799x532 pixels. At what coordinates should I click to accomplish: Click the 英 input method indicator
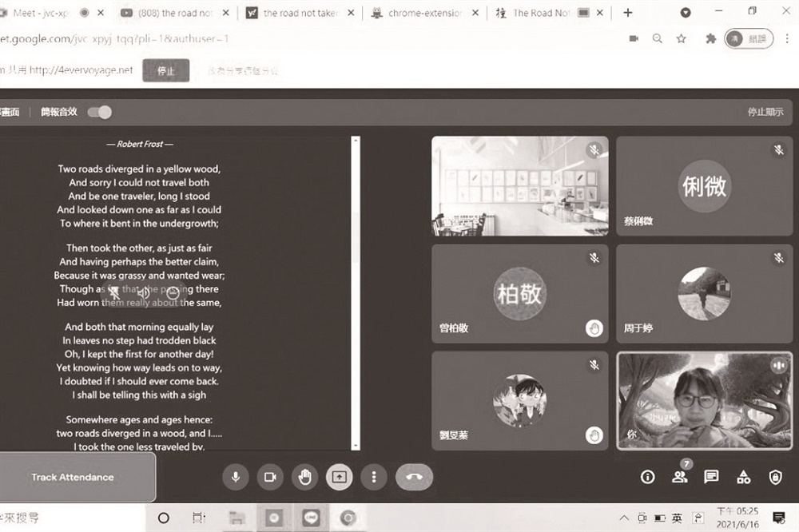click(x=677, y=518)
